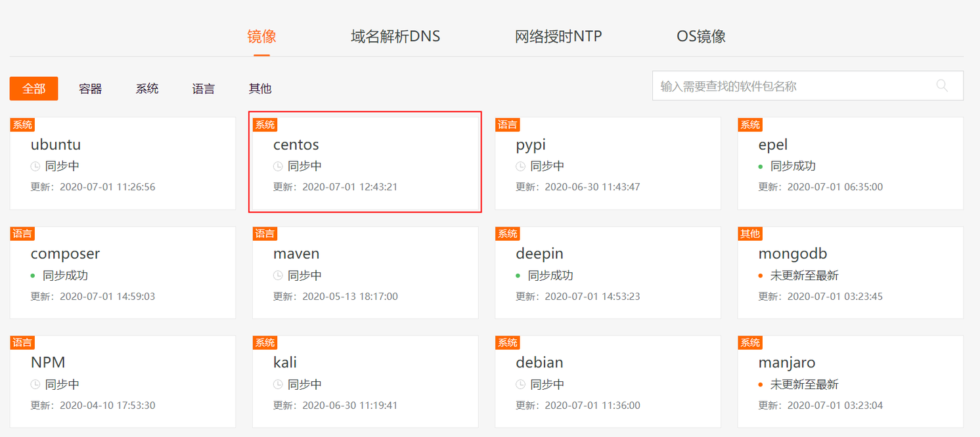Image resolution: width=980 pixels, height=437 pixels.
Task: Open the 网络授时NTP tab
Action: (x=558, y=36)
